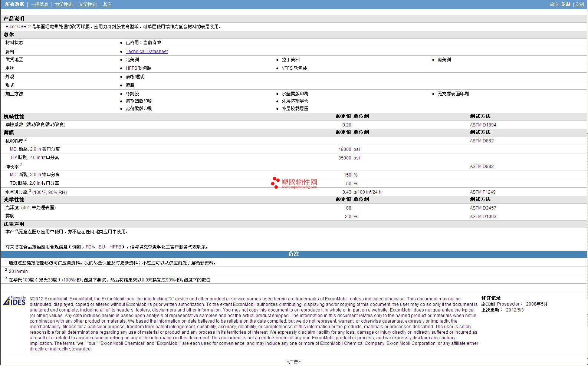Click the TD elongation value 50 %

(x=352, y=184)
